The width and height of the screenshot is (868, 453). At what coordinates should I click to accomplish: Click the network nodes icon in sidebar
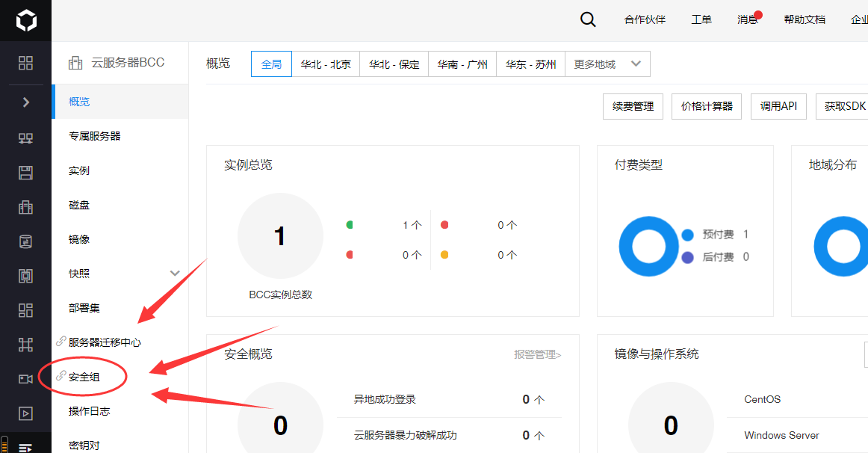click(25, 138)
